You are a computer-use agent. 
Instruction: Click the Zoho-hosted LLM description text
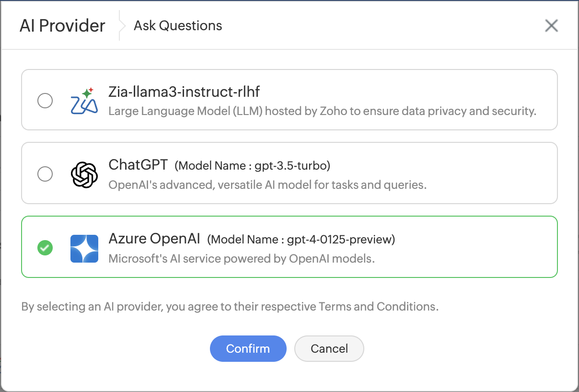point(322,111)
